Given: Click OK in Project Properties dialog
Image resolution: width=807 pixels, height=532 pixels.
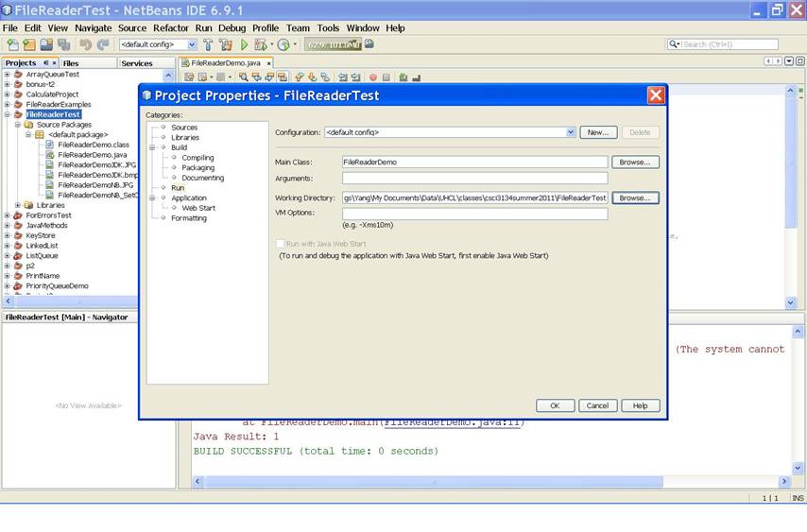Looking at the screenshot, I should [x=555, y=405].
